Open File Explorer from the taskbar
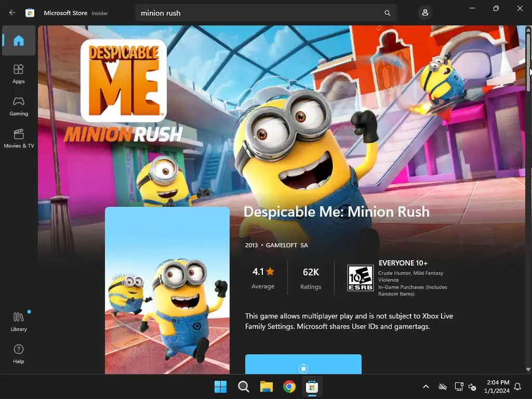Screen dimensions: 532x399 pos(267,387)
